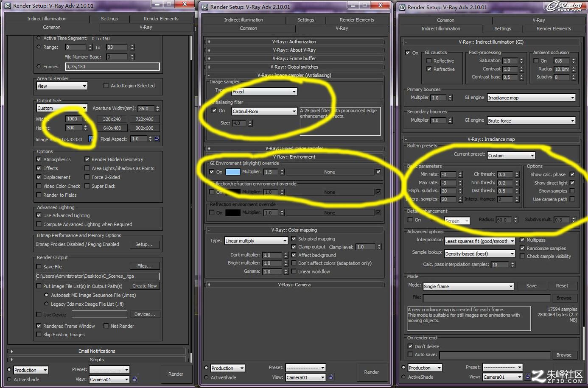Enable the Video Color Check option

(x=39, y=186)
